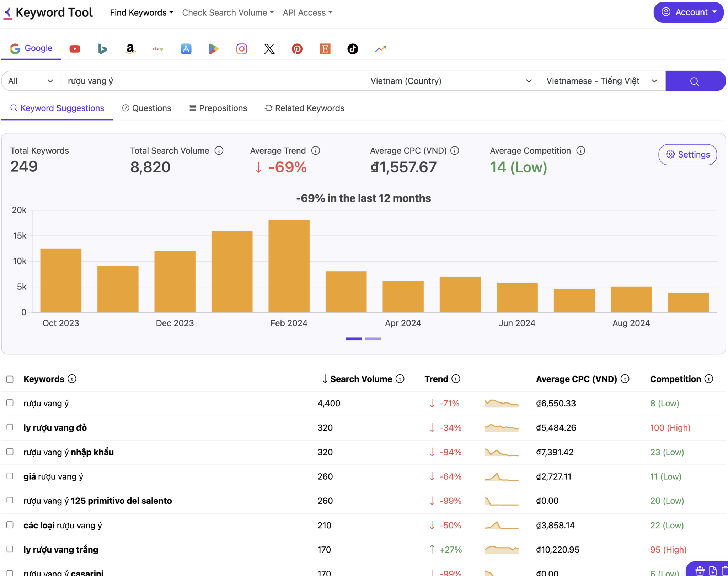
Task: Select the Google tab
Action: (31, 49)
